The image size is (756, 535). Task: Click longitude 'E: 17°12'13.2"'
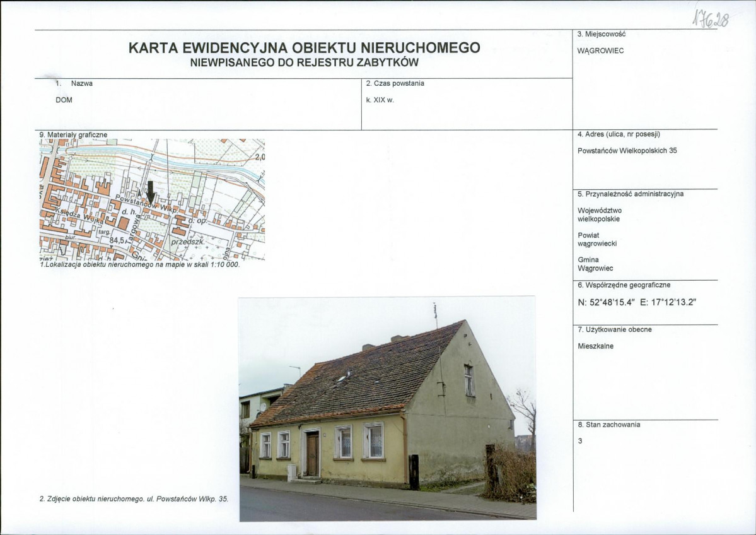(668, 302)
